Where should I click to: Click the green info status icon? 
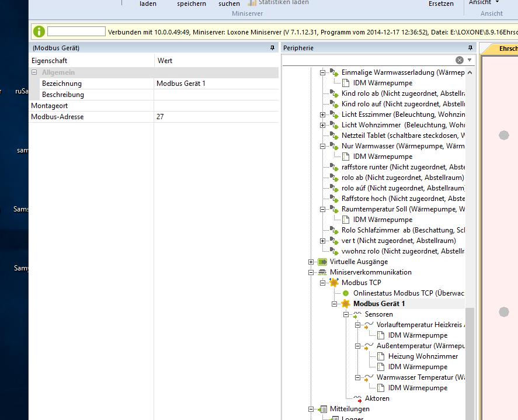(x=39, y=32)
